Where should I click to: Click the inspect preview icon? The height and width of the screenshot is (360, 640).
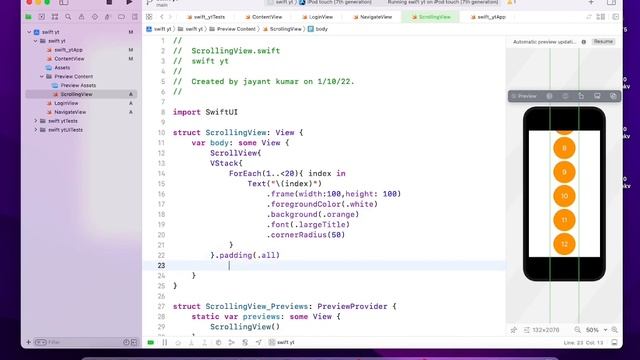point(613,96)
